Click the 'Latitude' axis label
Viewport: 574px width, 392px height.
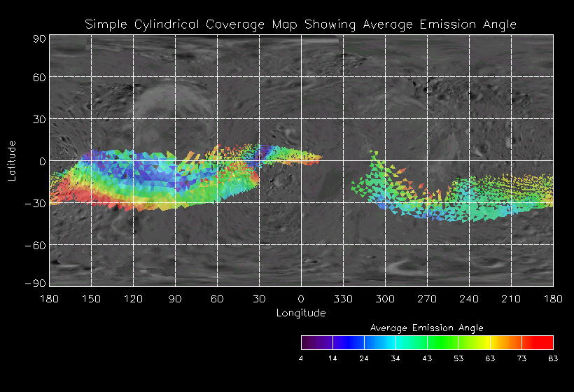[x=12, y=161]
